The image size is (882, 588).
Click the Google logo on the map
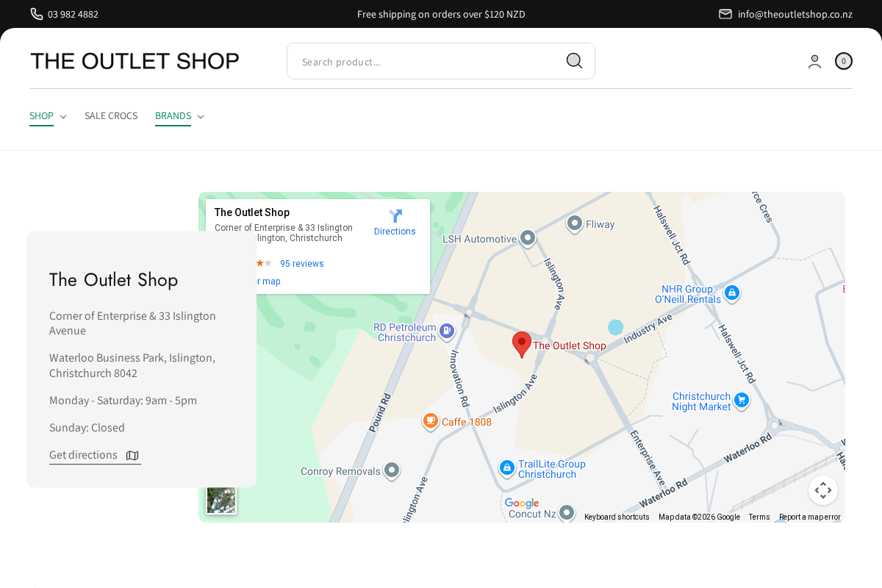tap(523, 504)
